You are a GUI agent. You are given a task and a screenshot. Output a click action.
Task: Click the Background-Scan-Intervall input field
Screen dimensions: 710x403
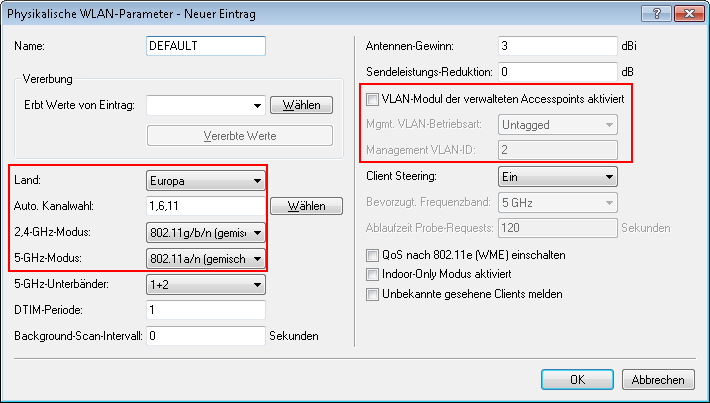tap(205, 337)
